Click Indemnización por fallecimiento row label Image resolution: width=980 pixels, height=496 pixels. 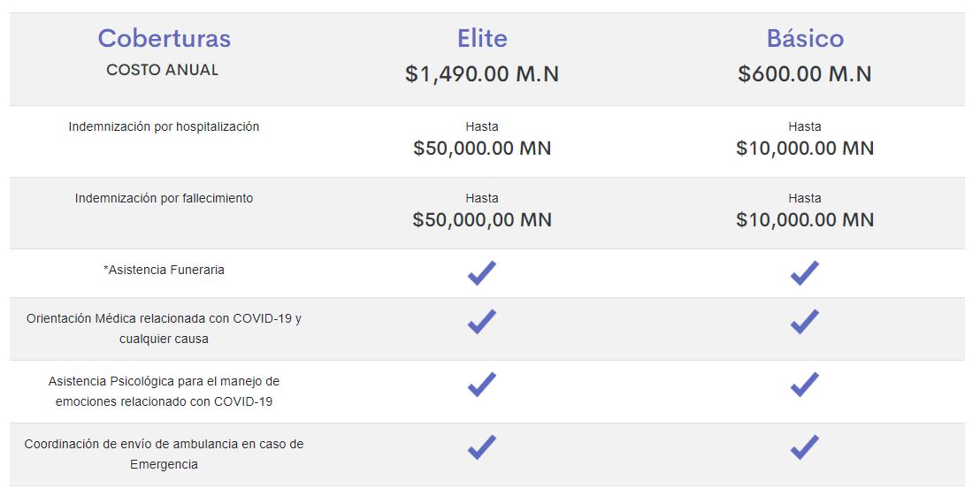(x=164, y=198)
